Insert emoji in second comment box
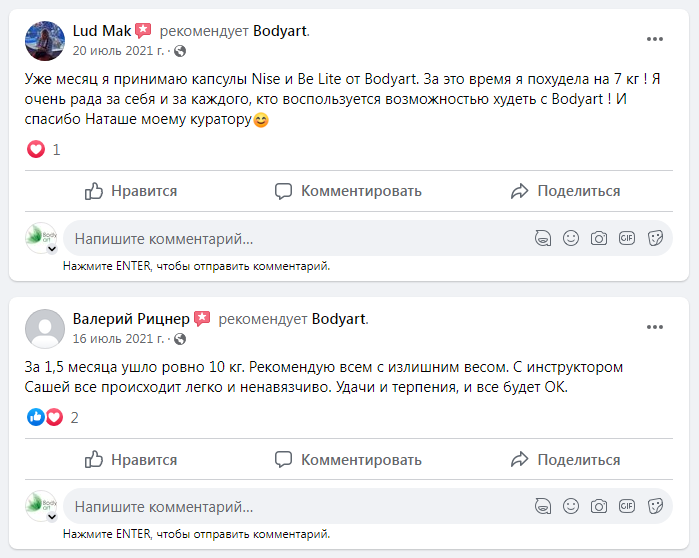 click(x=571, y=507)
